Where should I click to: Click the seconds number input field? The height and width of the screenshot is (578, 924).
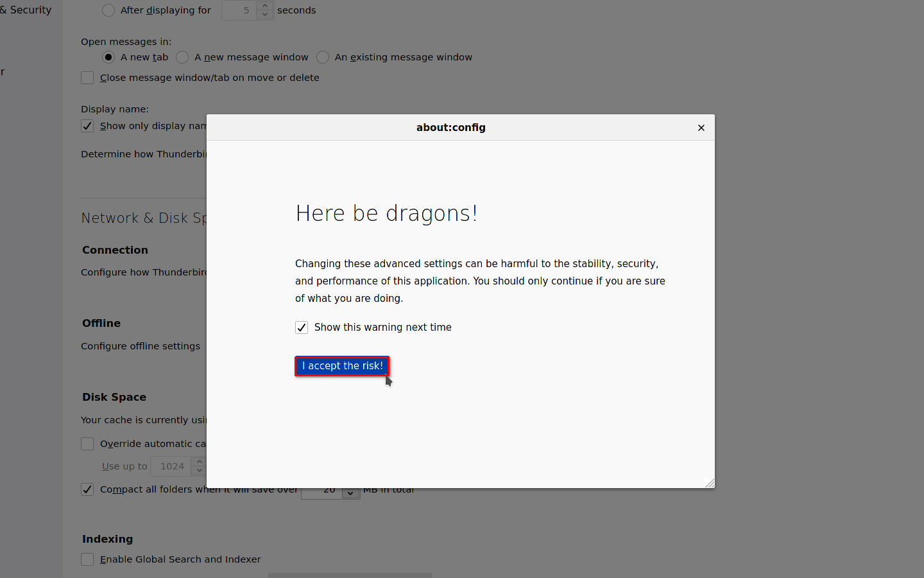239,10
